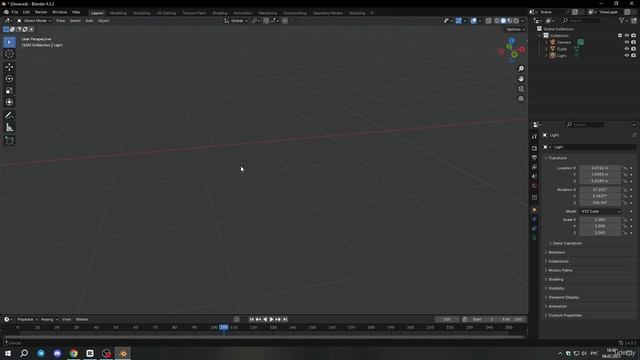This screenshot has width=640, height=360.
Task: Click the Blender logo menu icon
Action: 6,12
